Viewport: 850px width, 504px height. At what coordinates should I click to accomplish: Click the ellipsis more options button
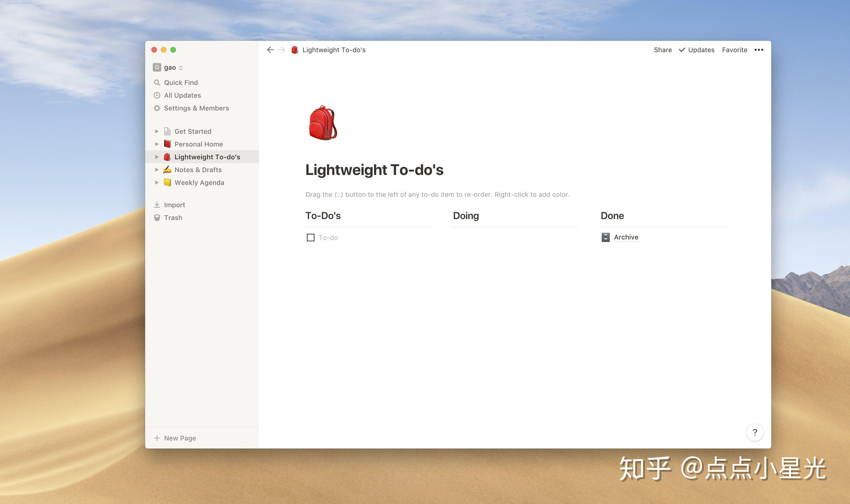(x=759, y=49)
